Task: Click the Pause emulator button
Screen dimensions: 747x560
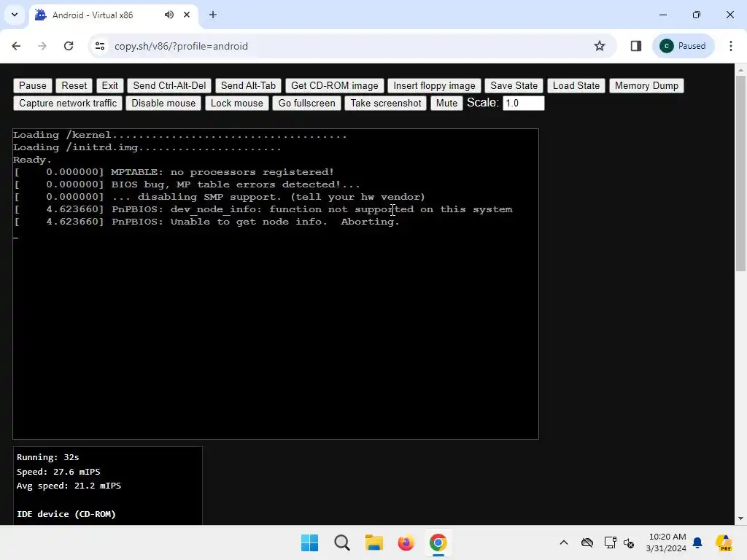Action: pyautogui.click(x=32, y=86)
